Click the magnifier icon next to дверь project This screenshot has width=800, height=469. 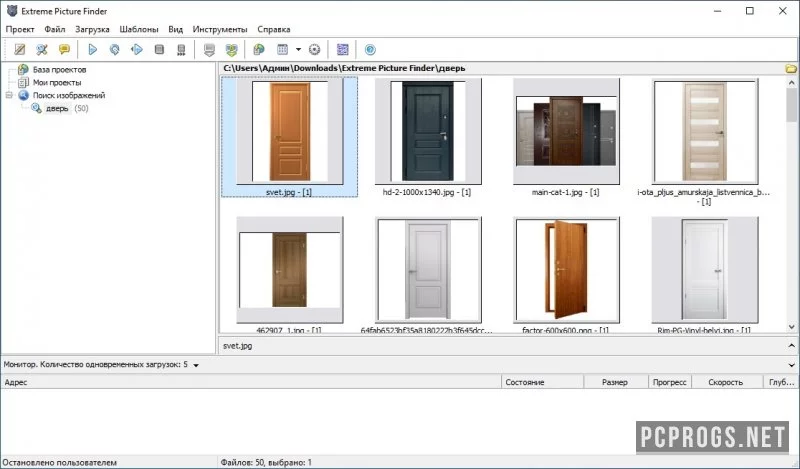36,108
